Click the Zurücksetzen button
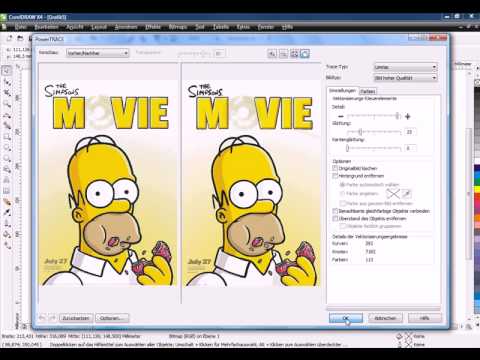The height and width of the screenshot is (360, 480). tap(76, 318)
